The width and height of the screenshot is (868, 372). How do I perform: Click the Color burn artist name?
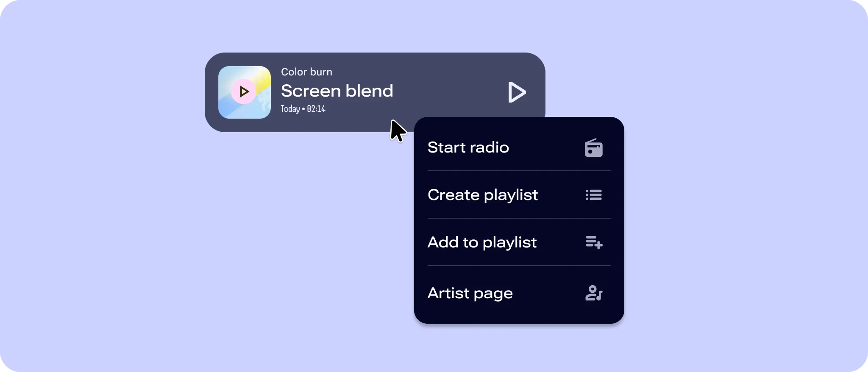click(x=306, y=72)
